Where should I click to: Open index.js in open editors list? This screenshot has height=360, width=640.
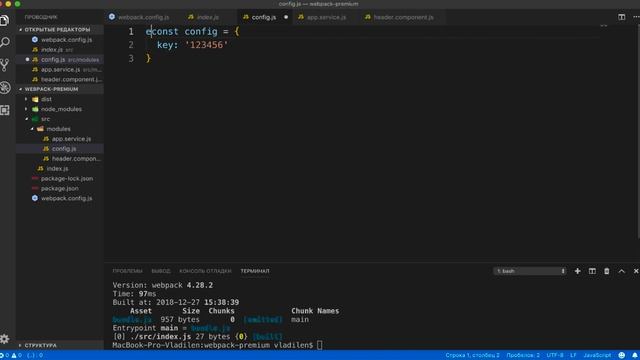pyautogui.click(x=60, y=49)
